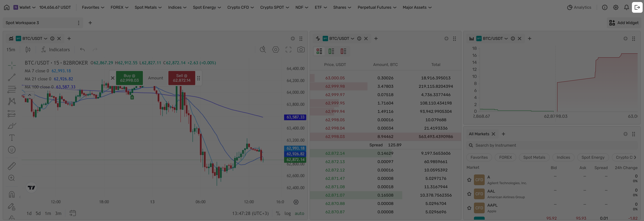Expand the Favorites menu
Image resolution: width=644 pixels, height=221 pixels.
93,7
